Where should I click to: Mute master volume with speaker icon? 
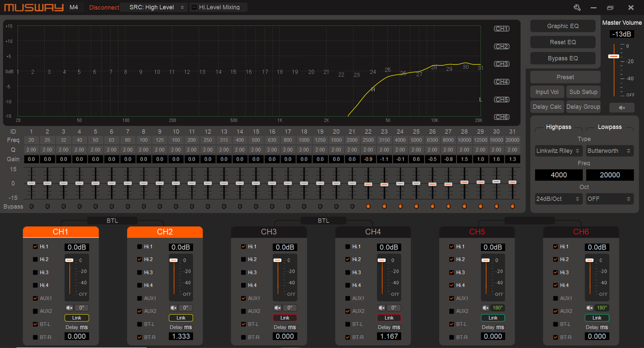point(622,108)
